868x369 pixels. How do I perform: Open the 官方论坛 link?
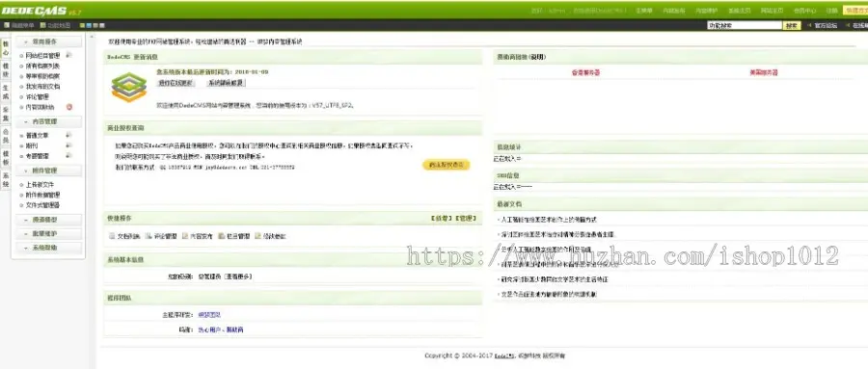826,25
